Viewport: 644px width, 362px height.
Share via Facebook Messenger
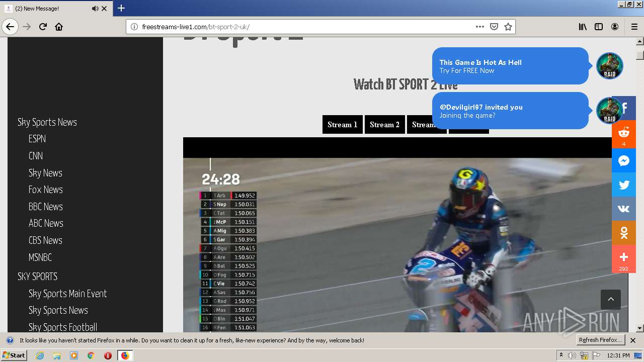(x=624, y=161)
